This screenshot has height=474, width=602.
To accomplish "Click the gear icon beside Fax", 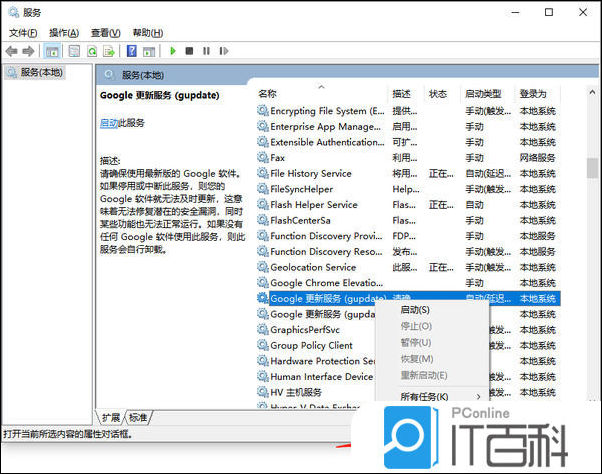I will point(263,157).
